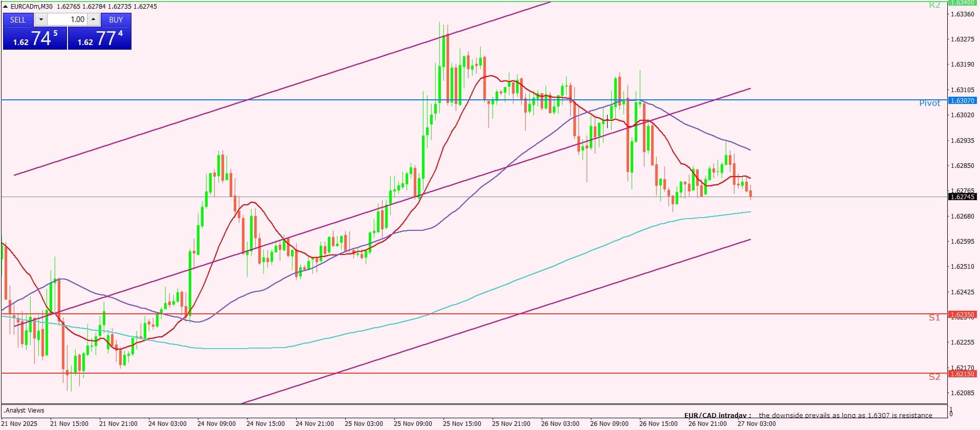Click the 1.00 volume input field
Viewport: 980px width, 430px height.
tap(68, 19)
